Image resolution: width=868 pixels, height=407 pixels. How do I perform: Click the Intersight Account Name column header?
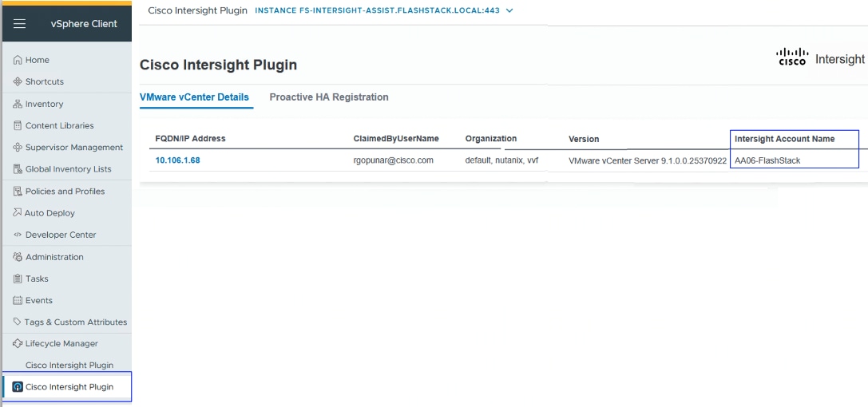(784, 139)
